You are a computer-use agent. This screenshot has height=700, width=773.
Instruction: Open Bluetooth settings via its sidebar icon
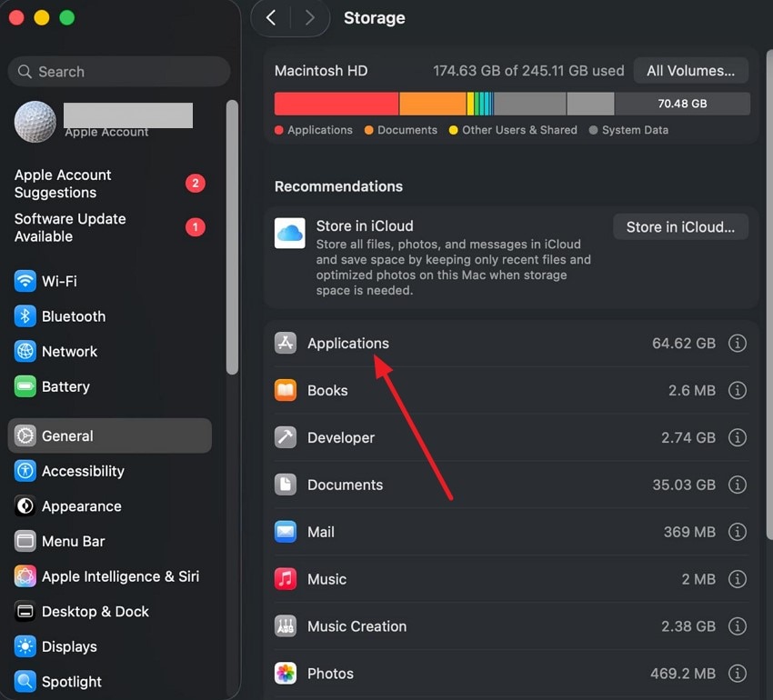pos(25,316)
